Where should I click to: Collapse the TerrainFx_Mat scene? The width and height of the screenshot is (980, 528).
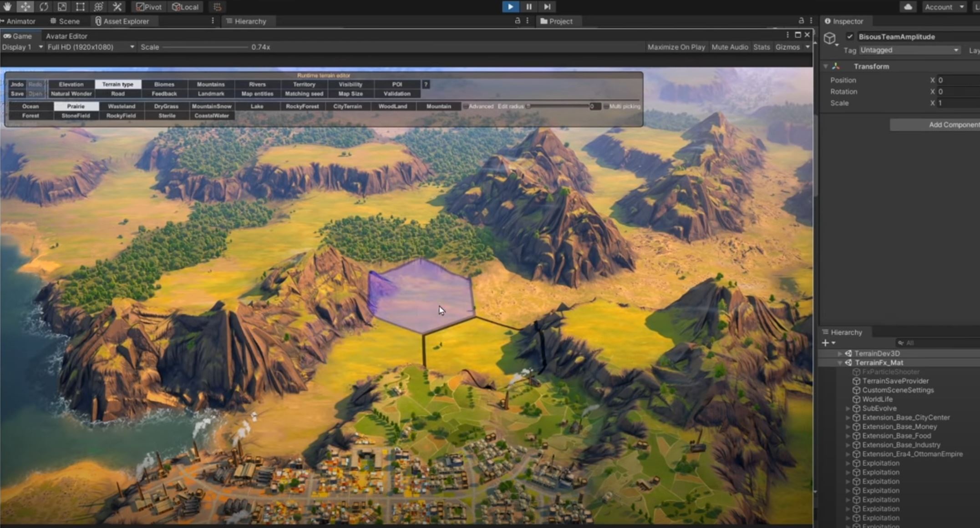(840, 363)
